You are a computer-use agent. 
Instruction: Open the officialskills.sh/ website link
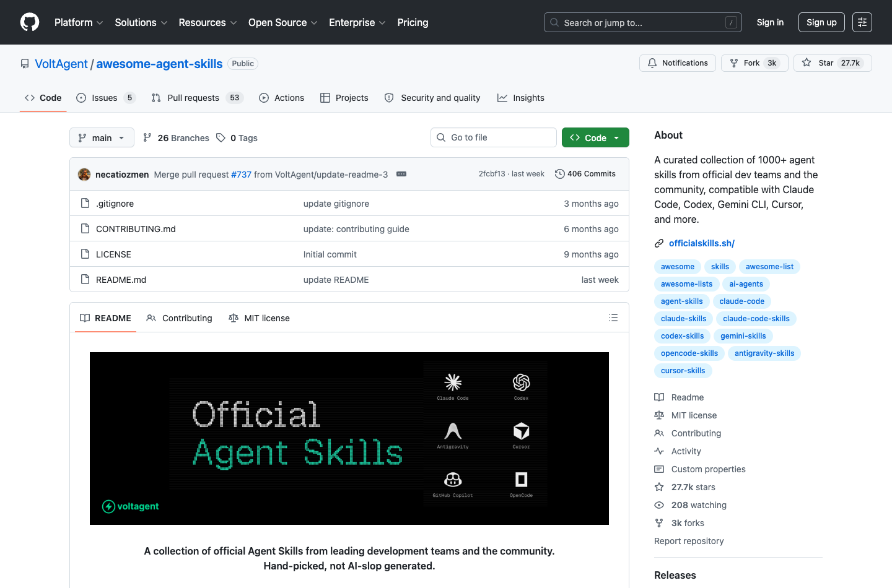(702, 243)
